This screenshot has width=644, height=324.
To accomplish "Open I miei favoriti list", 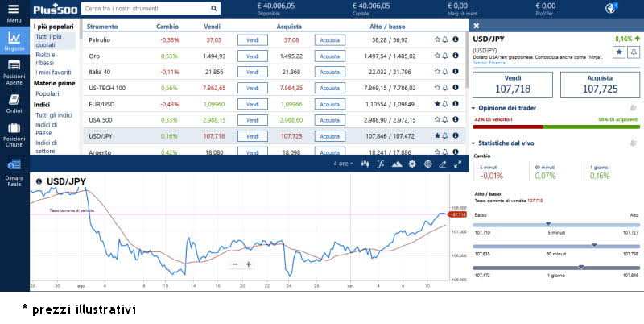I will tap(53, 73).
